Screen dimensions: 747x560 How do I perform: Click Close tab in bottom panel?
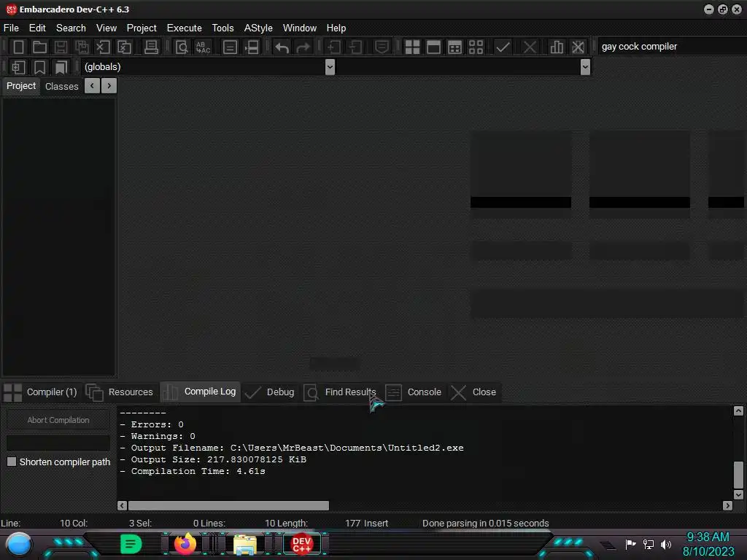[474, 392]
